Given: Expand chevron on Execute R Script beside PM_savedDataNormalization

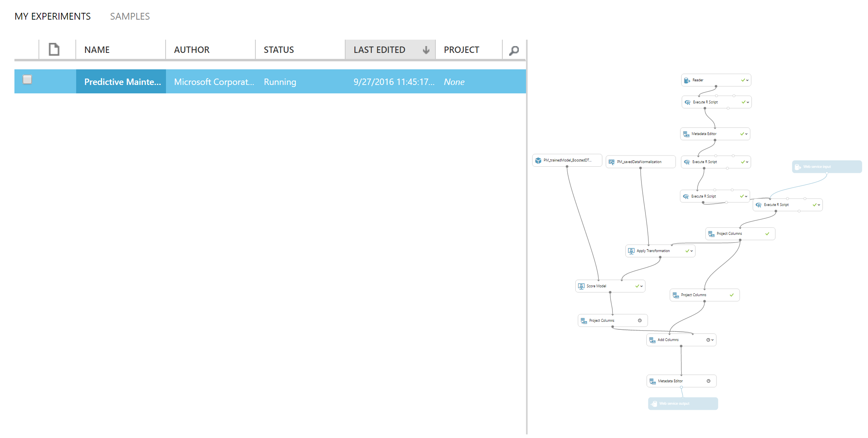Looking at the screenshot, I should pos(747,162).
